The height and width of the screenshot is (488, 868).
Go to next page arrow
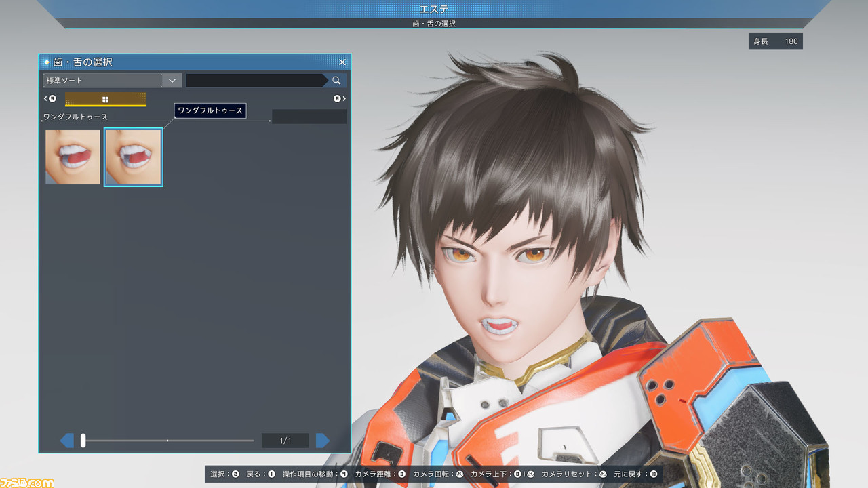click(323, 441)
